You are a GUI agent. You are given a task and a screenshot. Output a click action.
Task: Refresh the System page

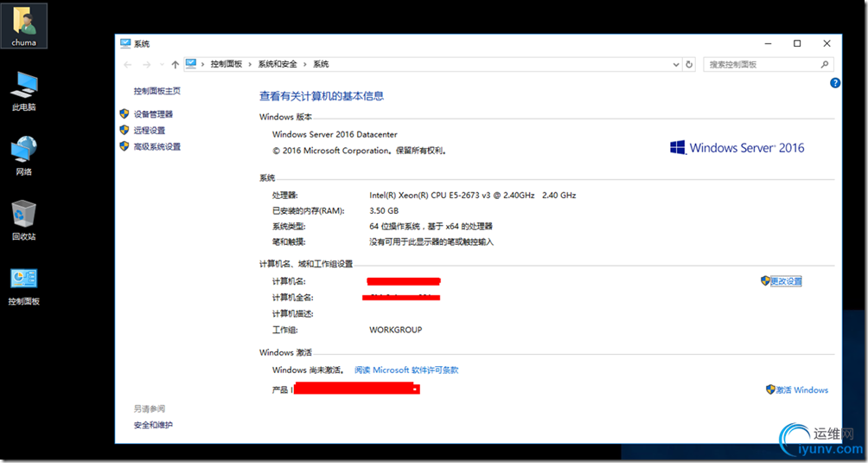tap(689, 65)
